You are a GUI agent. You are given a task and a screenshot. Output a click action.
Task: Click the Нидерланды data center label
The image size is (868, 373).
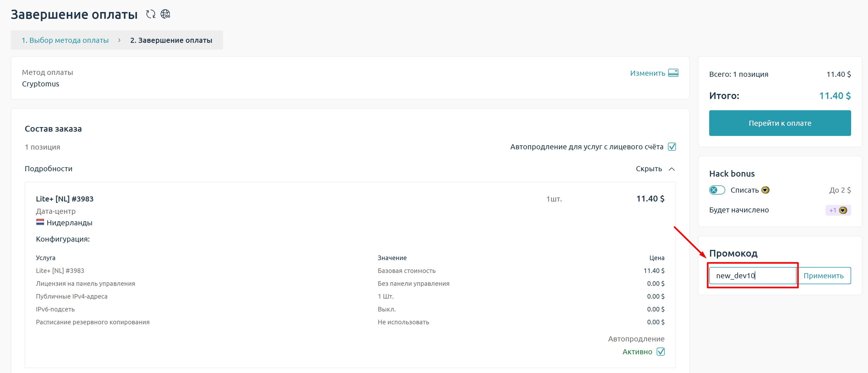pos(69,223)
